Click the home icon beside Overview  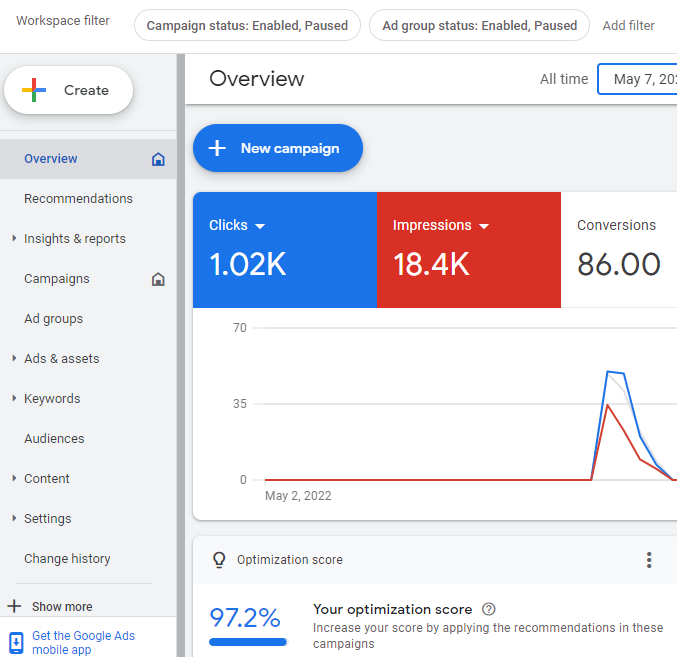click(158, 159)
